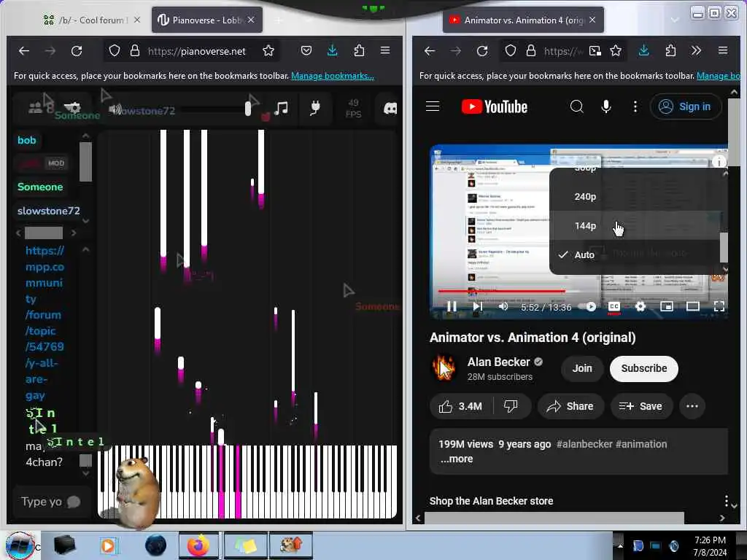Viewport: 747px width, 560px height.
Task: Select the Pianoverse - Lobby tab
Action: point(206,20)
